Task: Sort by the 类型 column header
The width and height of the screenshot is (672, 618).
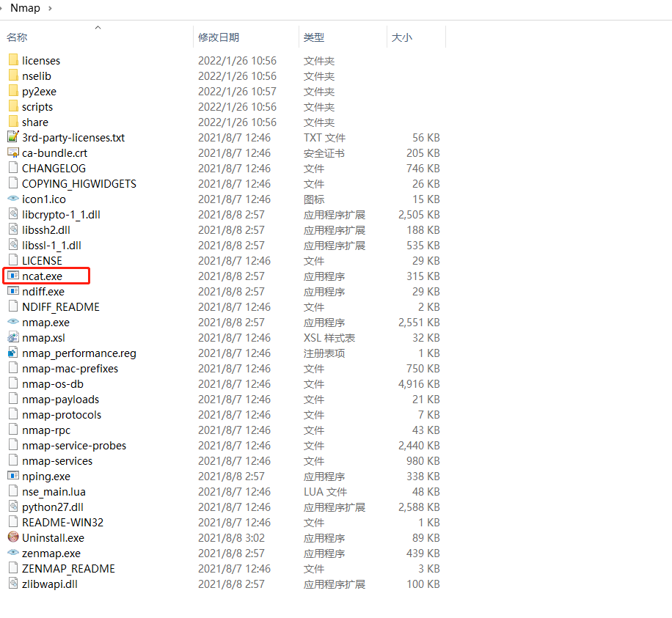Action: (x=314, y=37)
